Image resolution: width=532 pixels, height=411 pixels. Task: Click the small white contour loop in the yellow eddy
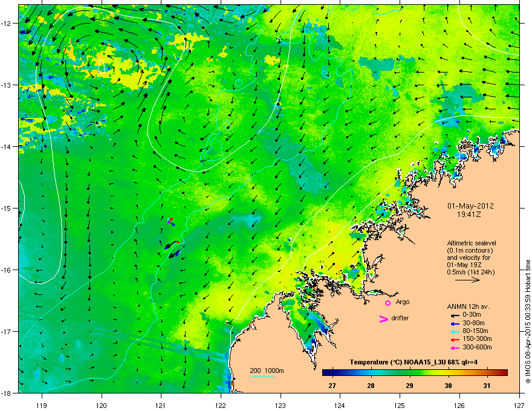pos(101,66)
